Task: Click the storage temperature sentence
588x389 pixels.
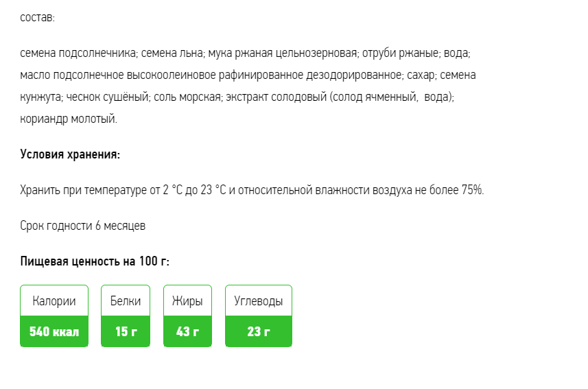Action: coord(252,190)
